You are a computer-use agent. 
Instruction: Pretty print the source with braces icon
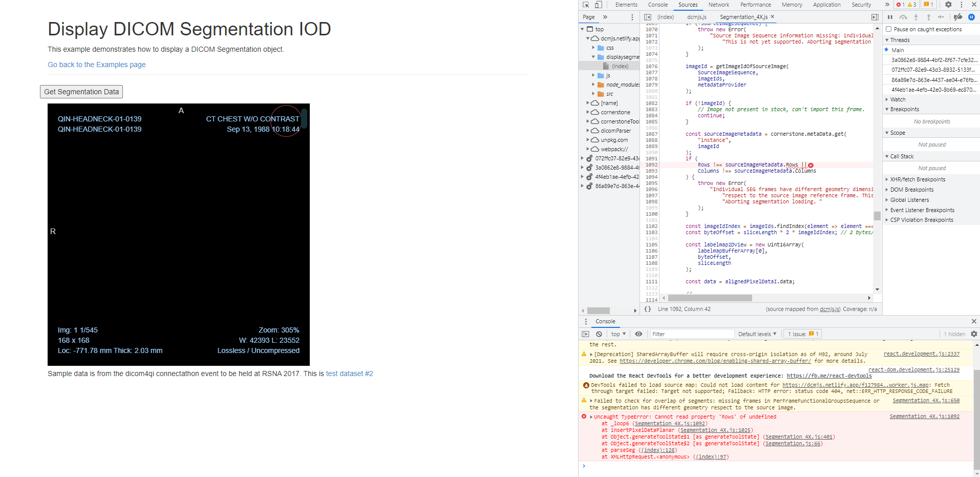(x=648, y=309)
